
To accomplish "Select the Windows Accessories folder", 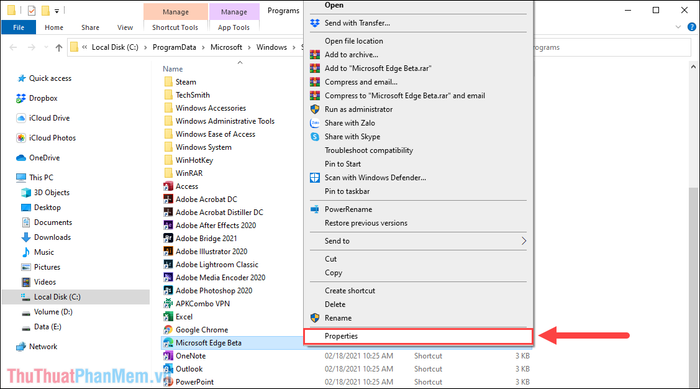I will coord(211,108).
